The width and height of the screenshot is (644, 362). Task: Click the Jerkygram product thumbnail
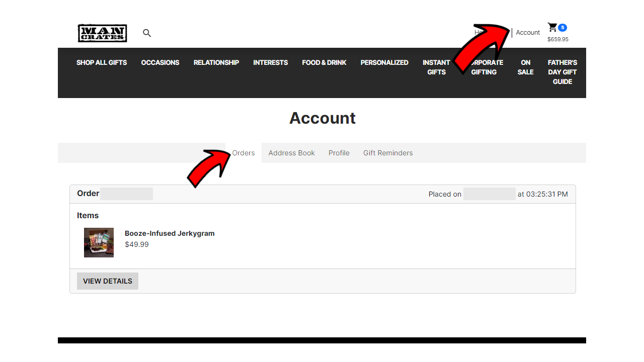[99, 242]
